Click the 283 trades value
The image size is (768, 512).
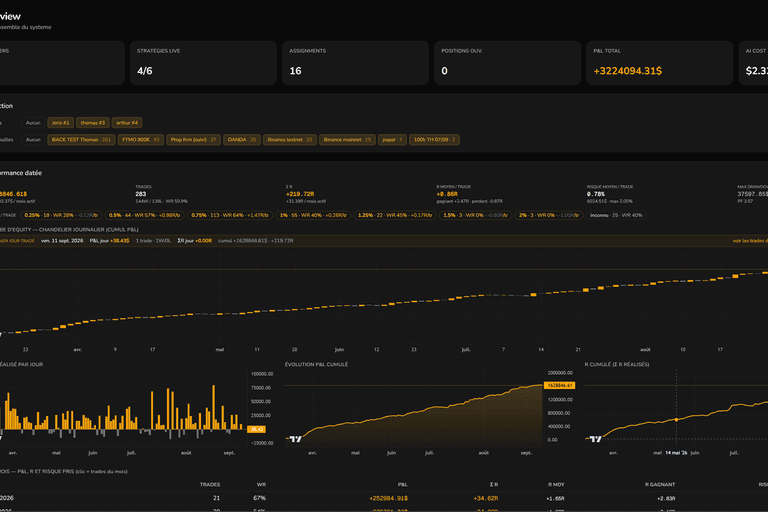141,194
